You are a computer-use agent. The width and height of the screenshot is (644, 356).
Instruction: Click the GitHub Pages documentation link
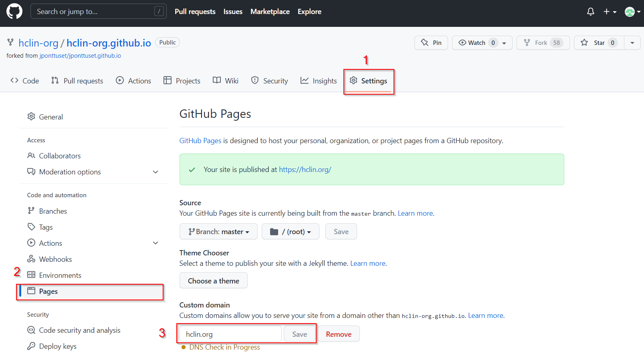[200, 141]
